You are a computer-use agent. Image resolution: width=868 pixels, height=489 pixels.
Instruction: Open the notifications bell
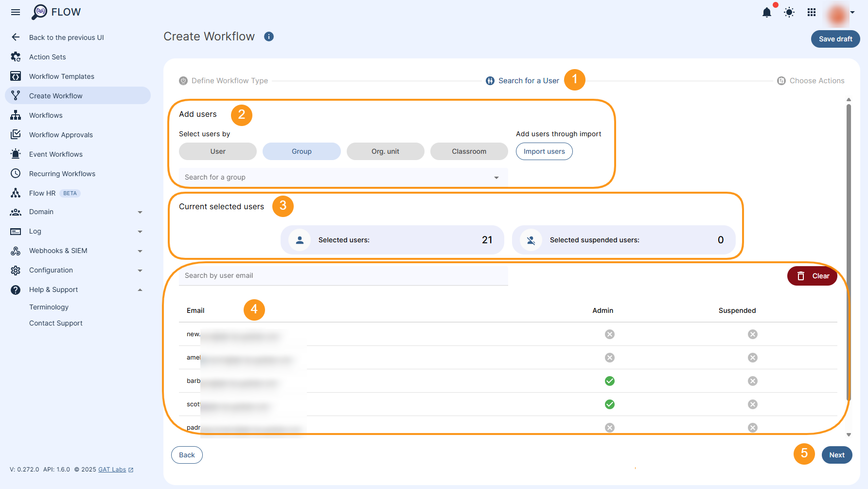[x=767, y=13]
